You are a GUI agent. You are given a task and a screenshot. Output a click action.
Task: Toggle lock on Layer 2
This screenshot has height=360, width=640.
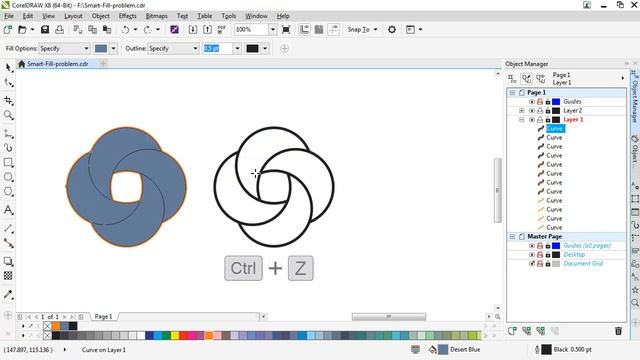pos(548,111)
